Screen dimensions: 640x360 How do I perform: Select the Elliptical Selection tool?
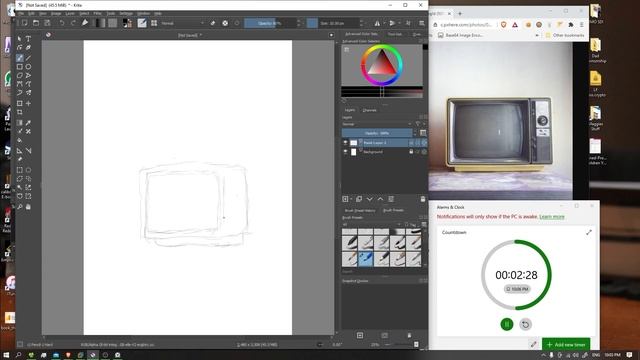28,170
